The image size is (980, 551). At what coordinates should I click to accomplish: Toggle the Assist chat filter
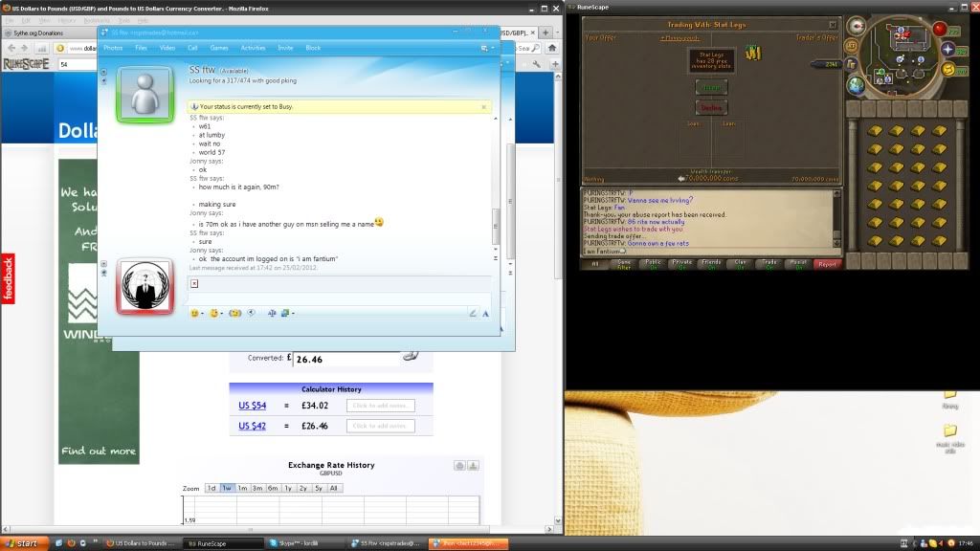[x=798, y=264]
